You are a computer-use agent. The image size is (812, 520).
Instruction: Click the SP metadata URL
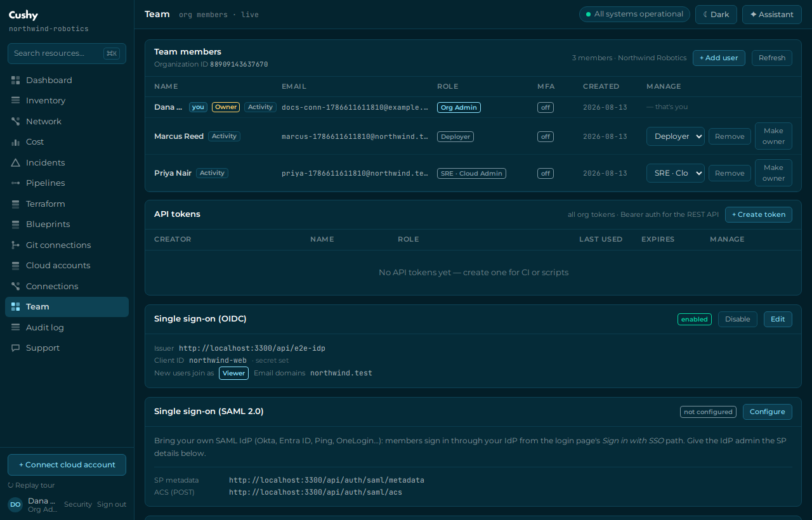pyautogui.click(x=327, y=480)
